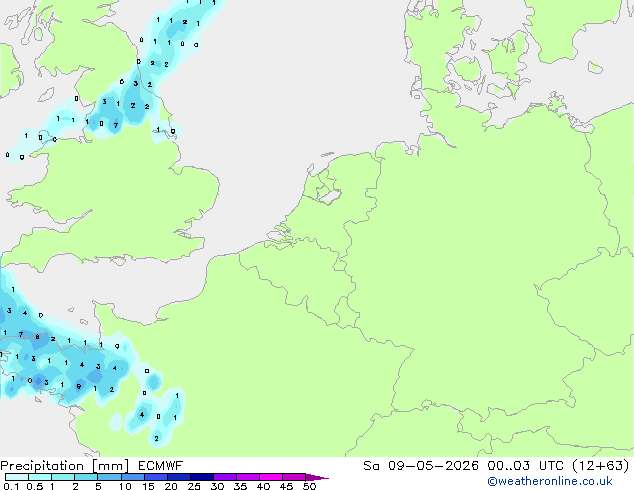Click the legend value 35
The width and height of the screenshot is (634, 490).
(240, 486)
